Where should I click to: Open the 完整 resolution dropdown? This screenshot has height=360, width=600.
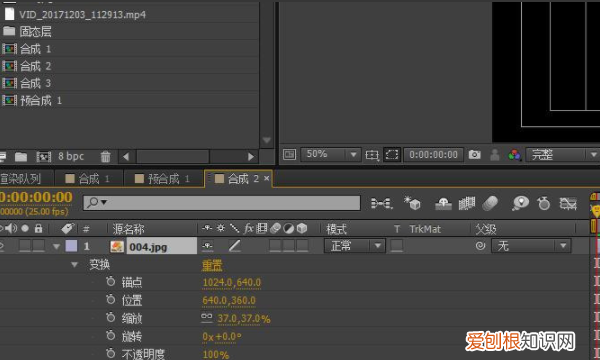tap(562, 155)
